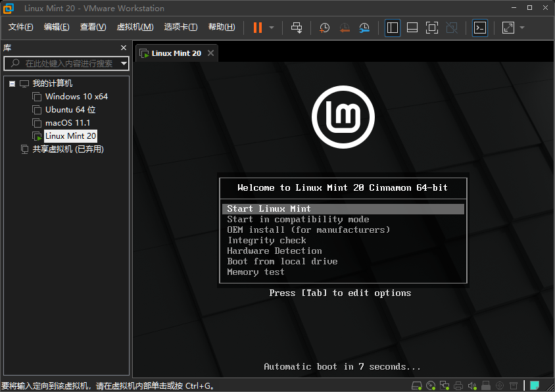
Task: Click the printer status bar icon
Action: [458, 385]
